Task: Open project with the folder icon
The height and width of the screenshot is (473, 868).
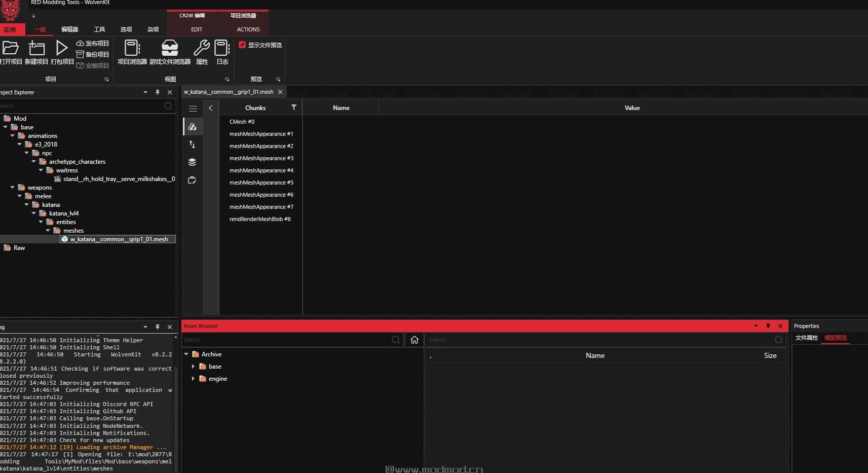Action: coord(10,48)
